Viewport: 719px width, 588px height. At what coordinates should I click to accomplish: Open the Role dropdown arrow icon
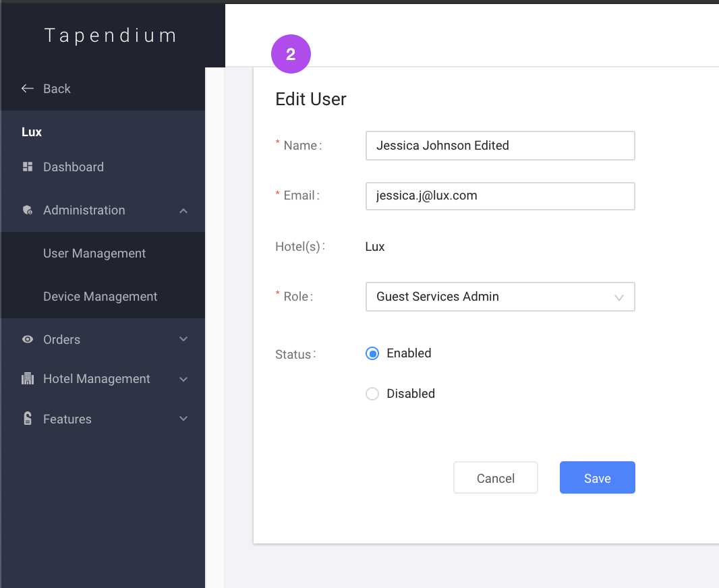pos(619,297)
